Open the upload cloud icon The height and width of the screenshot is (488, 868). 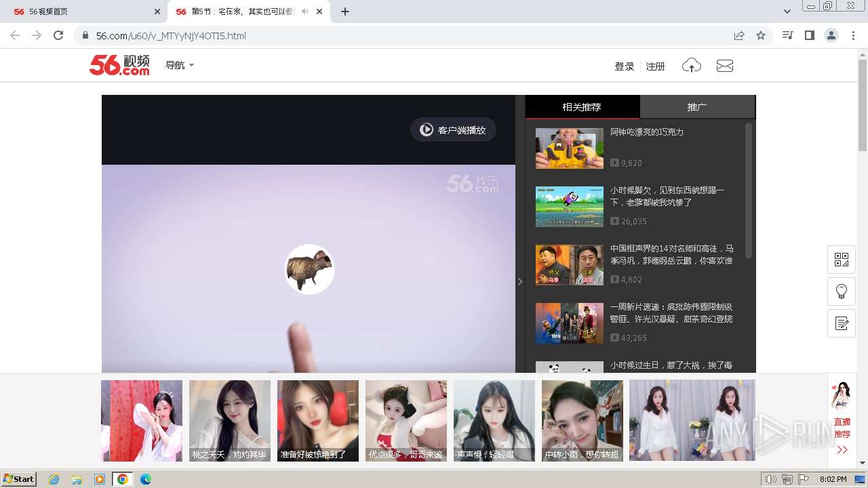click(x=691, y=66)
